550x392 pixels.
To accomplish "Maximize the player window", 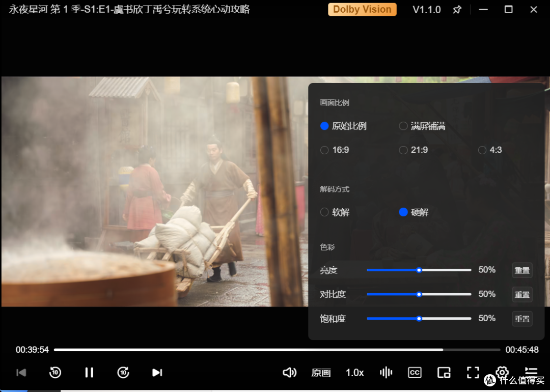I will 508,10.
